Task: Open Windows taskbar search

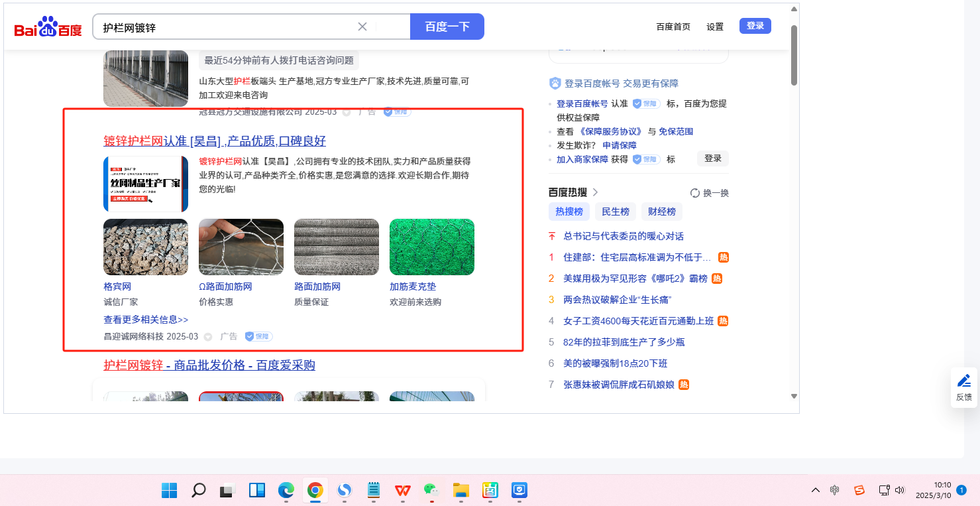Action: pyautogui.click(x=198, y=490)
